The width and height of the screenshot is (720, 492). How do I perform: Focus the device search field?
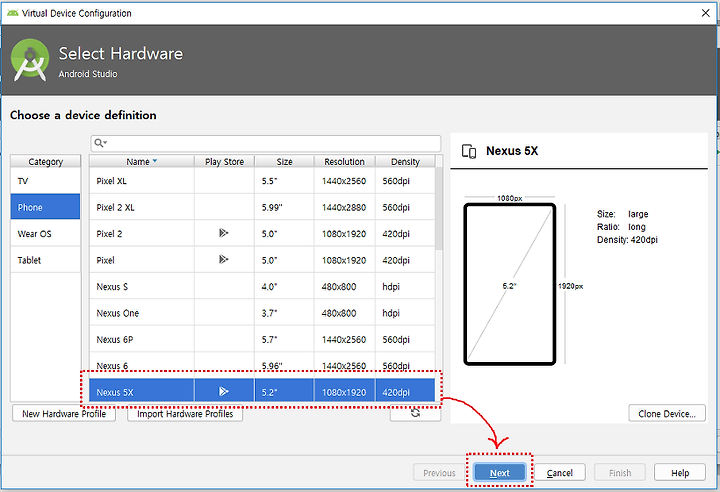tap(265, 143)
